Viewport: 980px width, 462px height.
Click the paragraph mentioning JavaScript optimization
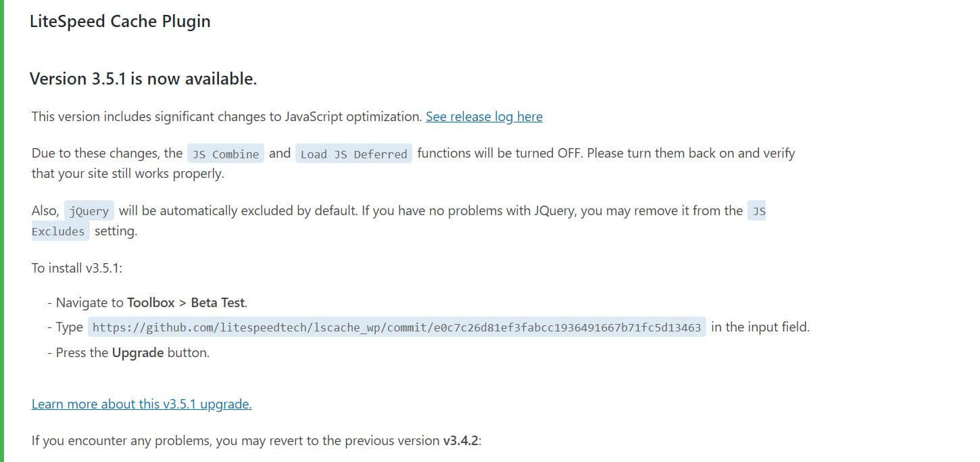[287, 116]
